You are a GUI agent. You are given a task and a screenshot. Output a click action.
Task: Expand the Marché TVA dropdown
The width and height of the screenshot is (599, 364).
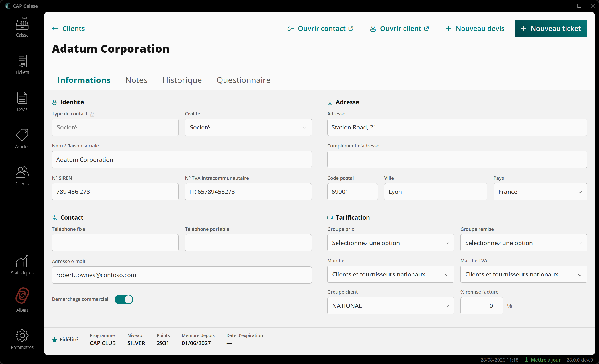[x=524, y=274]
